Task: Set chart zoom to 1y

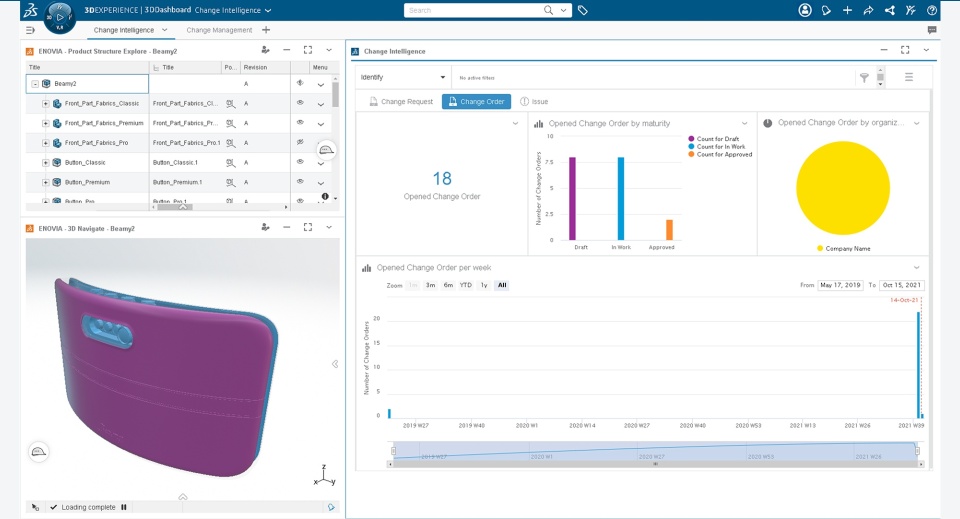Action: 484,285
